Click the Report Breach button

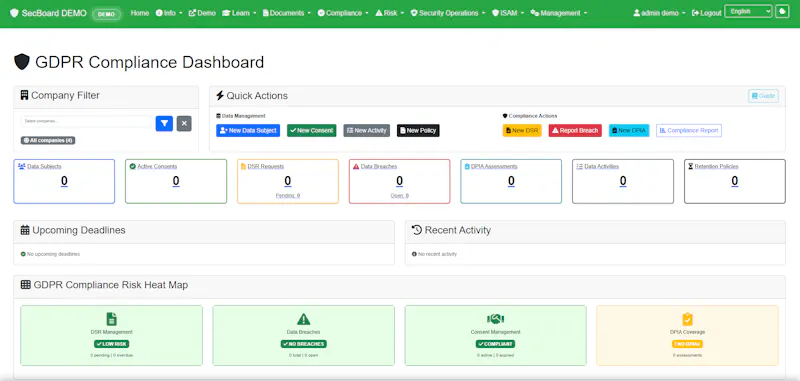click(x=575, y=131)
